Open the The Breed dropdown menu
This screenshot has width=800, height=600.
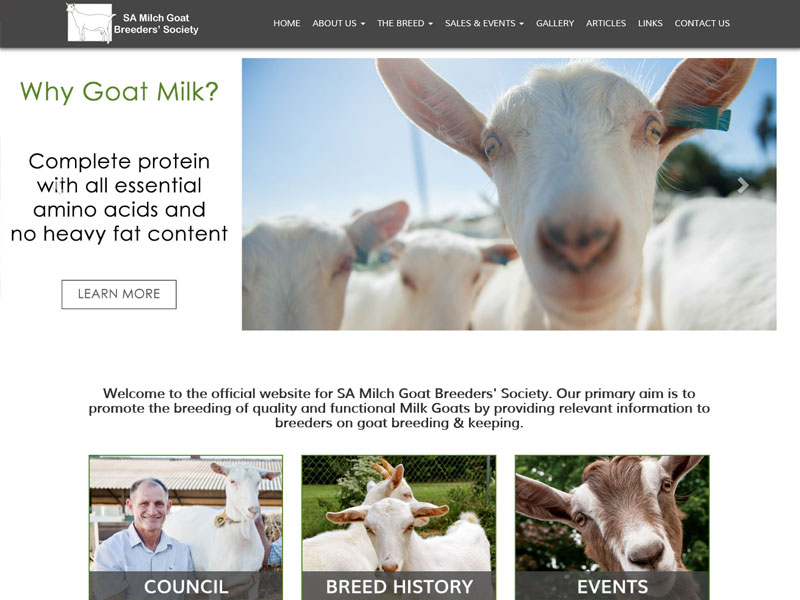pos(405,23)
